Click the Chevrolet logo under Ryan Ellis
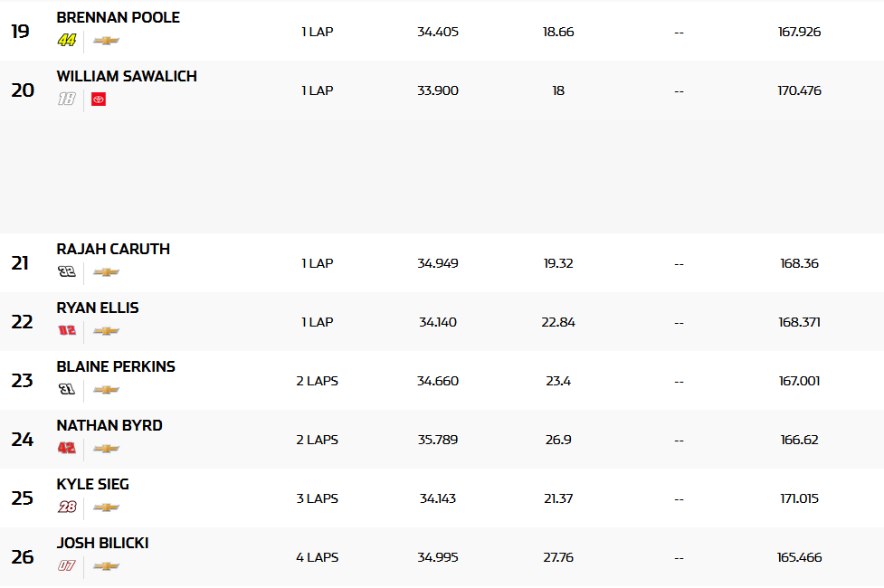This screenshot has width=884, height=588. coord(106,331)
